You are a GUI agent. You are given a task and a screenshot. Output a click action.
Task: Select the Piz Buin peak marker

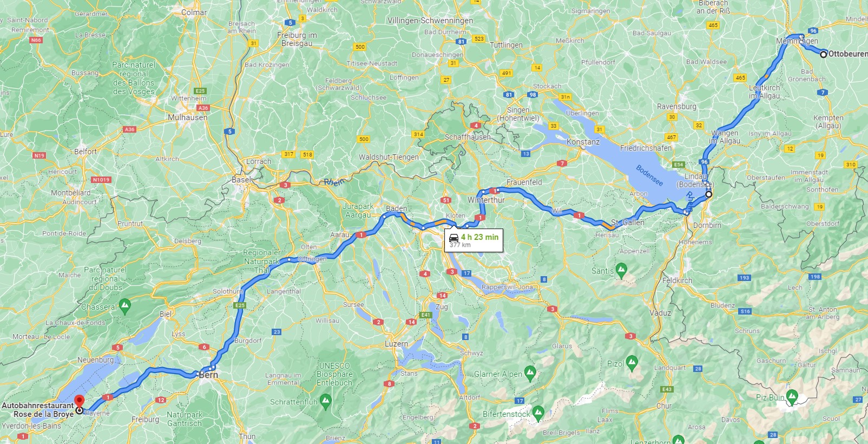click(x=792, y=396)
